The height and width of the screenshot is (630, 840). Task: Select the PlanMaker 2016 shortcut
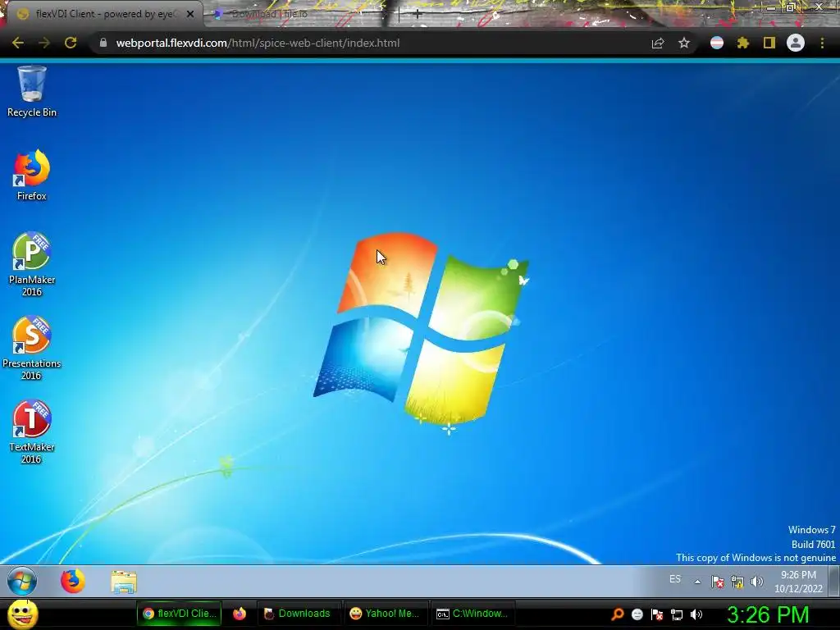pyautogui.click(x=32, y=265)
